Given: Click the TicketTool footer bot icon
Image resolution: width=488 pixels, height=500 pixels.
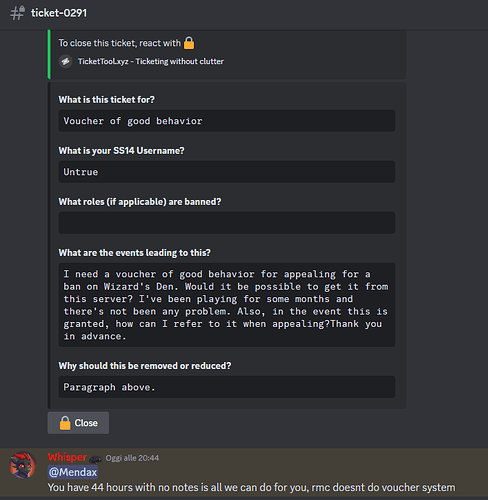Looking at the screenshot, I should tap(66, 61).
